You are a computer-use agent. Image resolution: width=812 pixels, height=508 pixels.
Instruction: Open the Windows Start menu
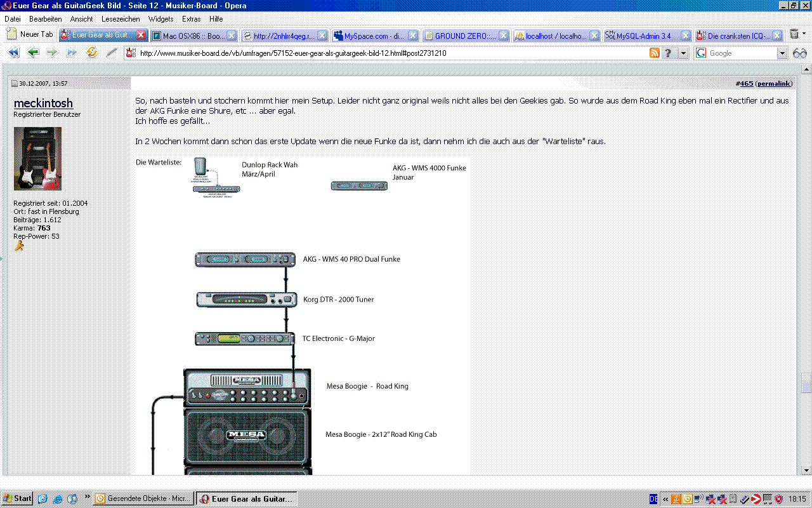(17, 498)
